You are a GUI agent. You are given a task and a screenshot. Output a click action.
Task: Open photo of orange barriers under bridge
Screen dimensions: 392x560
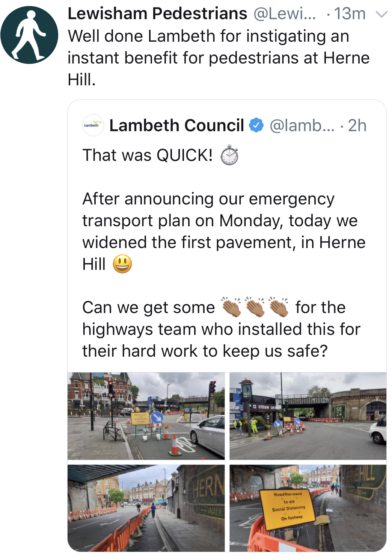[x=146, y=508]
